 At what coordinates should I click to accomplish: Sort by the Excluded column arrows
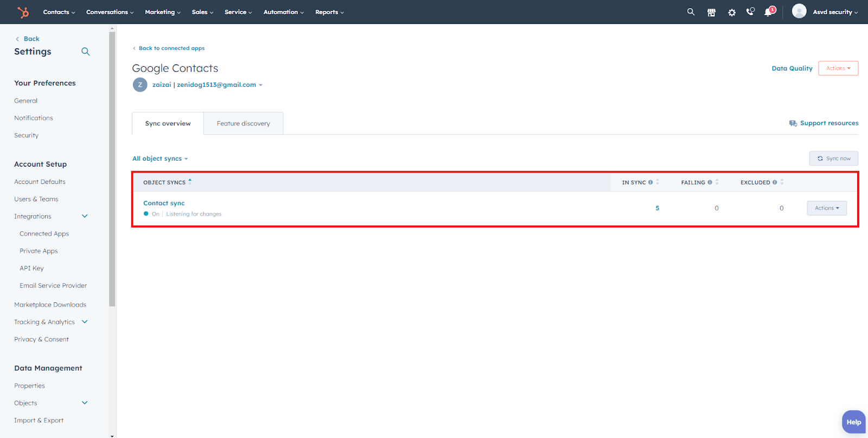(782, 182)
